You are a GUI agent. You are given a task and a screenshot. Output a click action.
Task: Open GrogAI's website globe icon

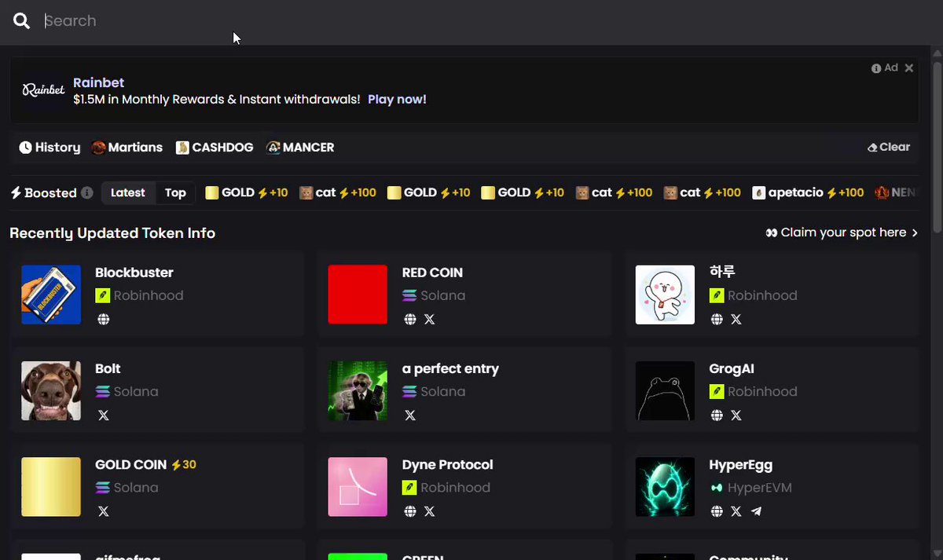coord(717,415)
